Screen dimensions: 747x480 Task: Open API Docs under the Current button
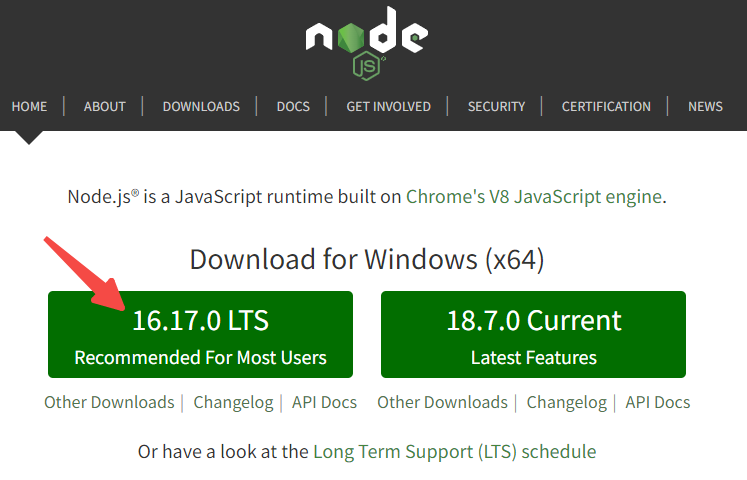pos(657,402)
